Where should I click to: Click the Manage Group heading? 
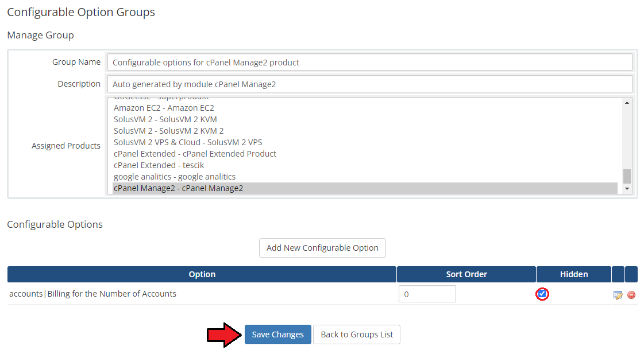[x=40, y=35]
